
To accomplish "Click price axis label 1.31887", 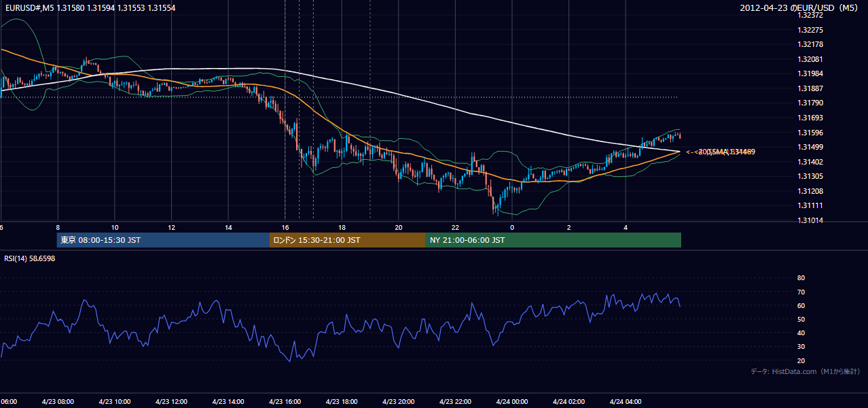I will 810,88.
